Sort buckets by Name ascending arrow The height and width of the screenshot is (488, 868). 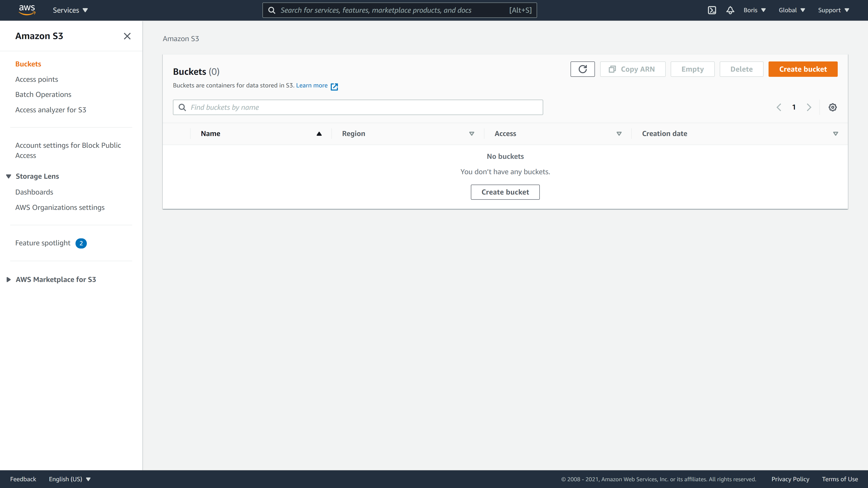319,134
